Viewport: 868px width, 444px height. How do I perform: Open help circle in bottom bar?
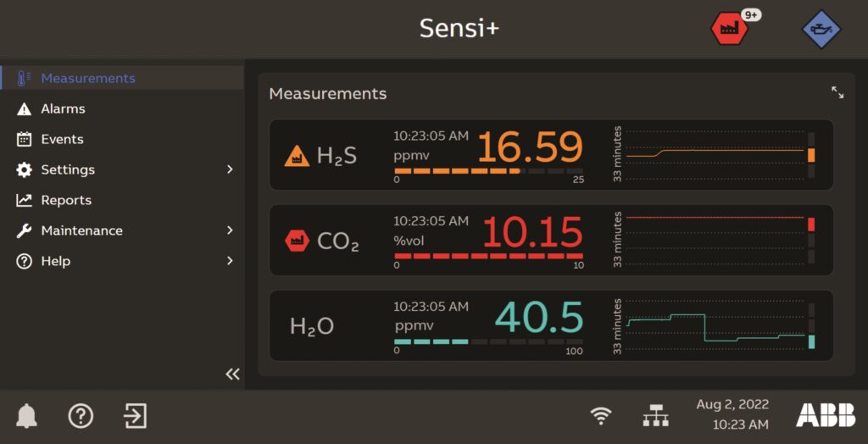click(x=81, y=416)
